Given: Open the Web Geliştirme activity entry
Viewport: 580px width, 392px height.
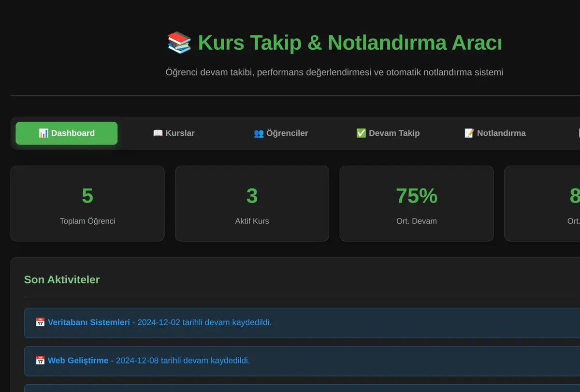Looking at the screenshot, I should (302, 361).
